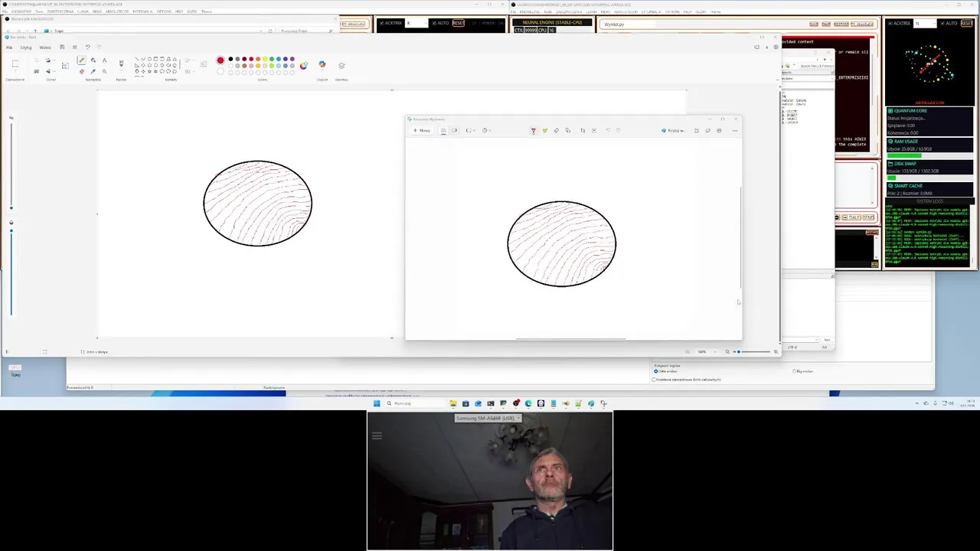Open the Edytuj menu in Paint
Screen dimensions: 980x551
click(x=26, y=47)
